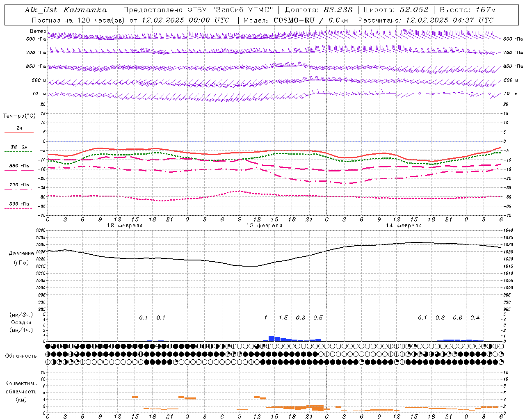Click the longitude value Долгота: 83.233
The width and height of the screenshot is (525, 420).
[319, 10]
